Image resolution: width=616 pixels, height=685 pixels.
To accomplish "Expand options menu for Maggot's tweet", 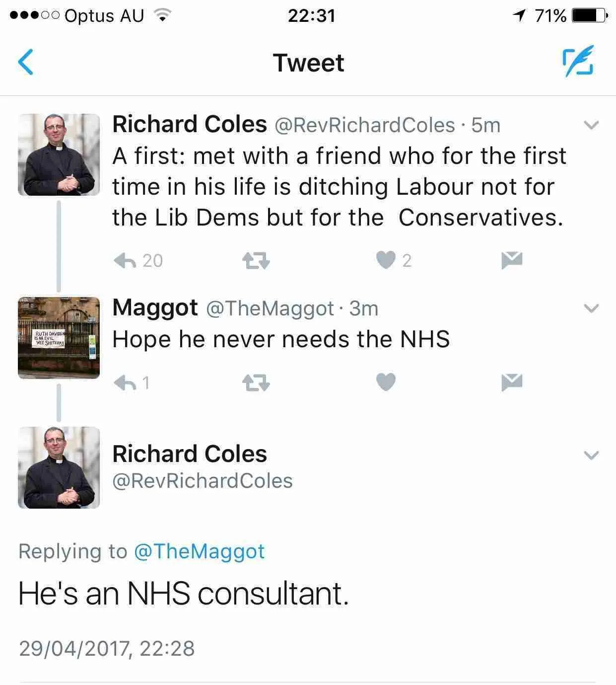I will (x=590, y=308).
